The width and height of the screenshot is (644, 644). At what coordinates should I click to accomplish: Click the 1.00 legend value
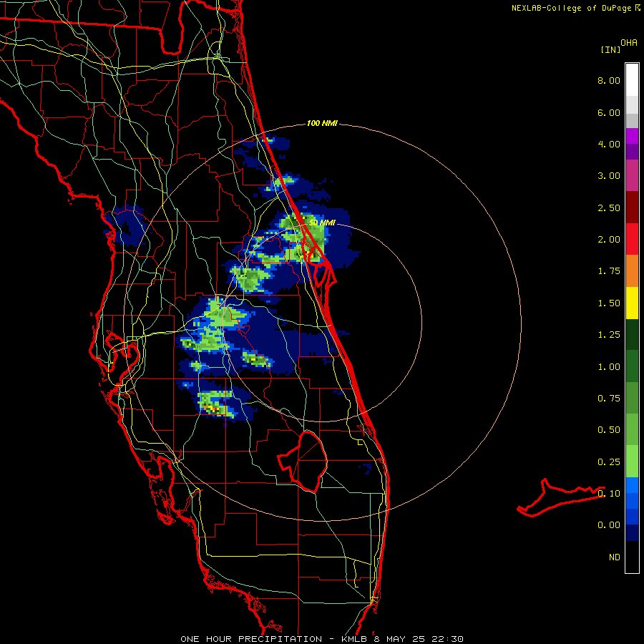609,367
